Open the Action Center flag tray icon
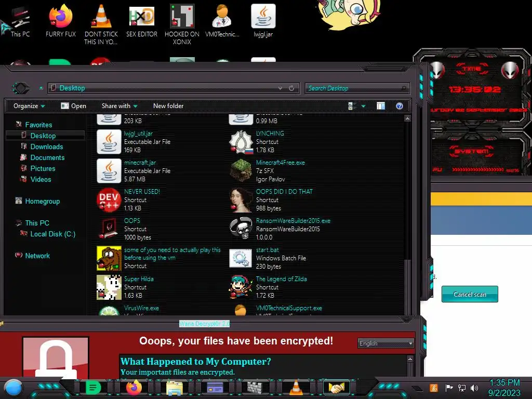This screenshot has height=399, width=532. tap(449, 388)
